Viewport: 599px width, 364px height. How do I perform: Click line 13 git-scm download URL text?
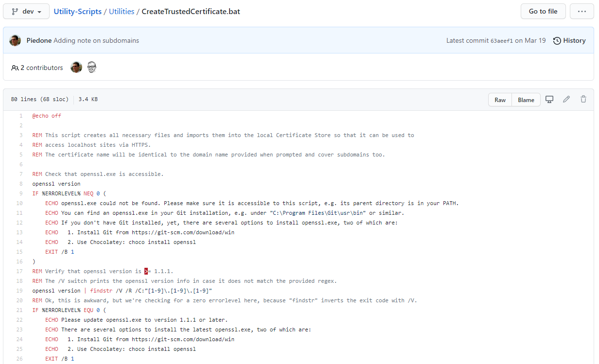tap(183, 232)
